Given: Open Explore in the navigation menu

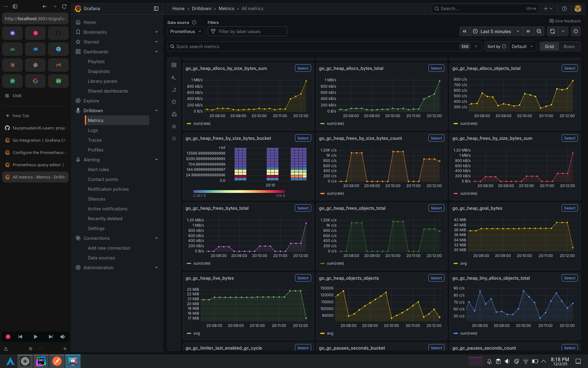Looking at the screenshot, I should [91, 101].
